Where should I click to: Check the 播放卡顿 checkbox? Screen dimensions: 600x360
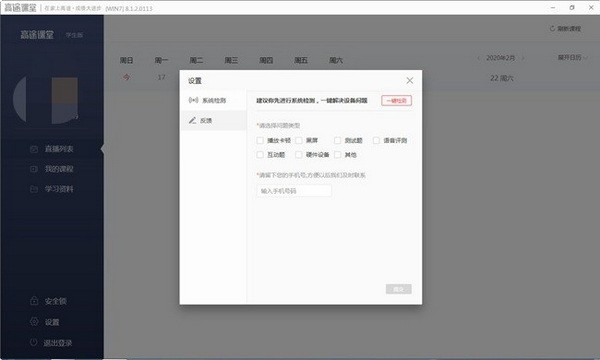(x=260, y=140)
